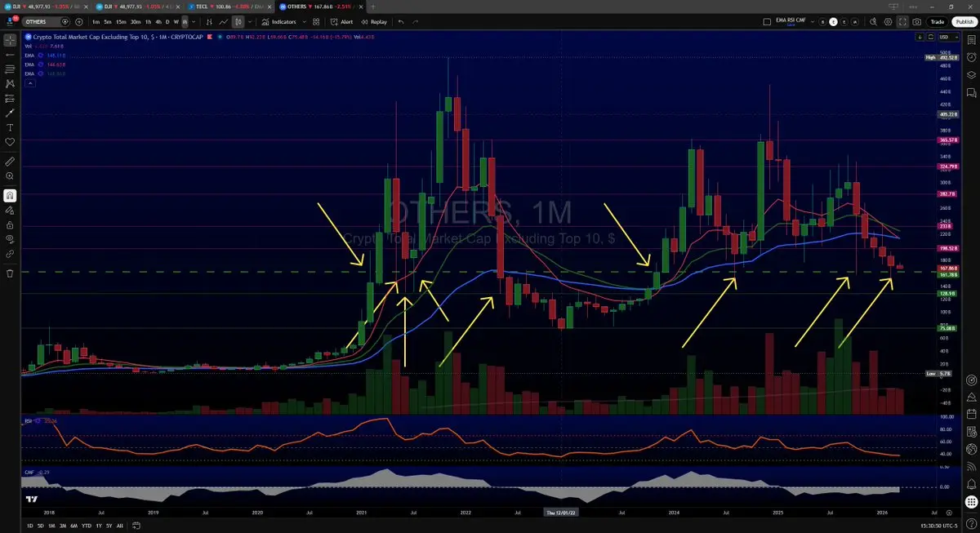Remove drawings with trash icon
Viewport: 980px width, 533px height.
click(10, 273)
